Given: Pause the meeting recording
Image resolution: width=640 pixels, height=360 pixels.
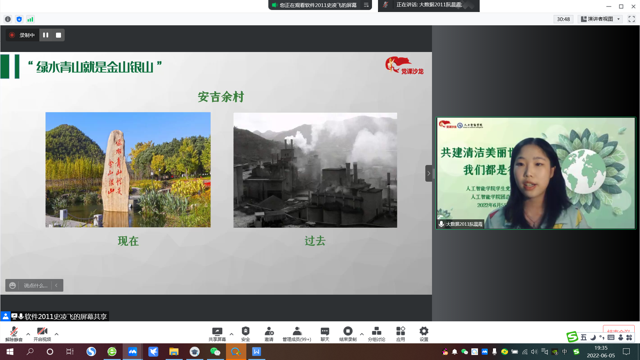Looking at the screenshot, I should (x=46, y=35).
